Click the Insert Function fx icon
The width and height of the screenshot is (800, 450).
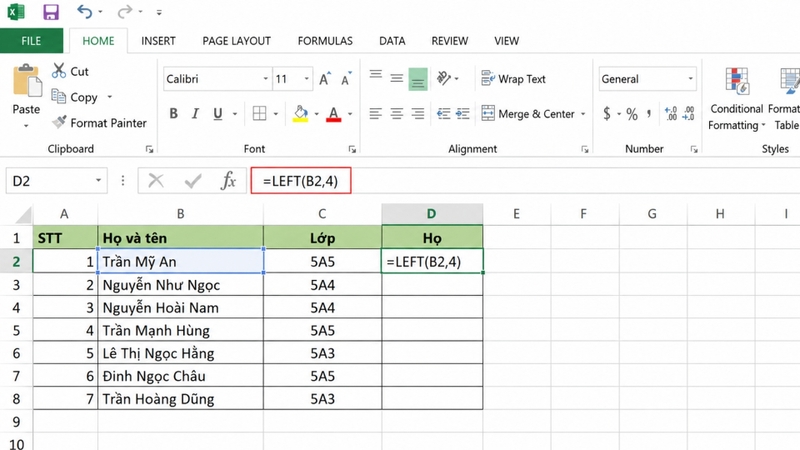click(228, 181)
